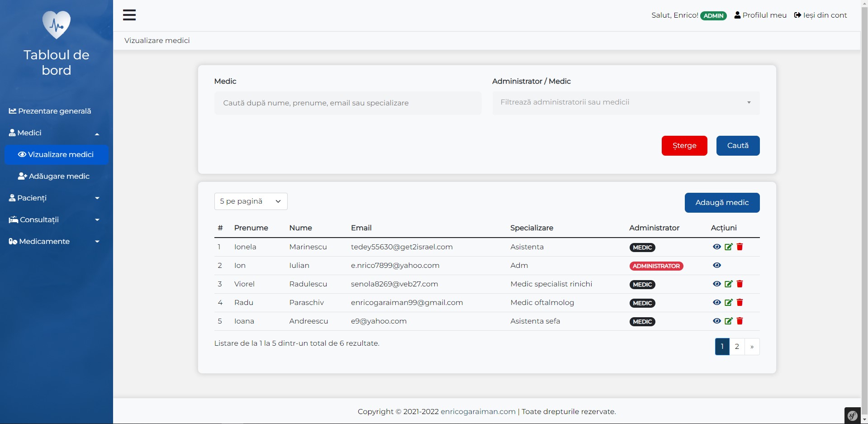Image resolution: width=868 pixels, height=424 pixels.
Task: Click the heart logo above Tabloul de bord
Action: 56,24
